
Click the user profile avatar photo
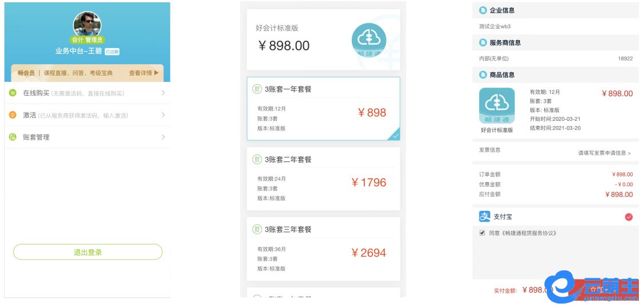[x=87, y=25]
